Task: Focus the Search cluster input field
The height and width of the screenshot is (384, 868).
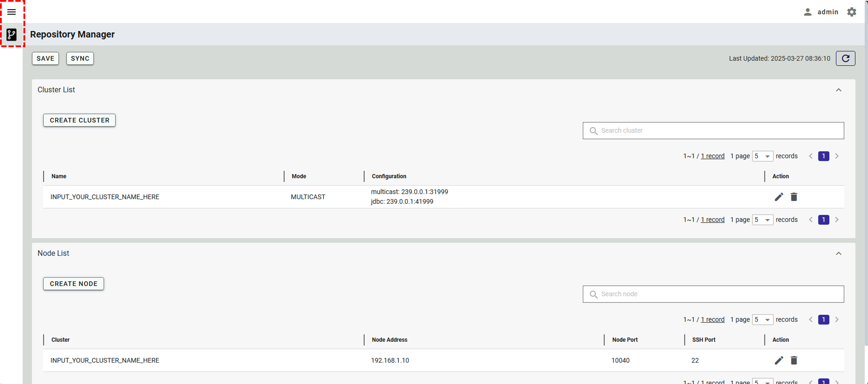Action: (718, 130)
